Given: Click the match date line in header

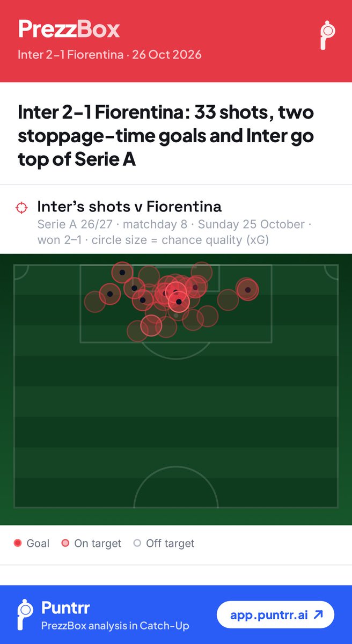Looking at the screenshot, I should point(109,55).
